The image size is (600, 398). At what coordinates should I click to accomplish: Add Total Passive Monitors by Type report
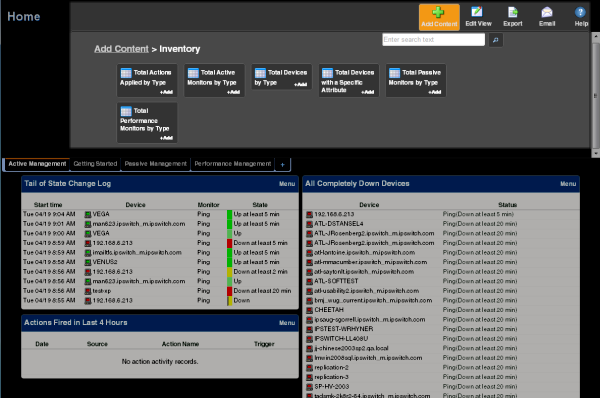click(x=435, y=92)
